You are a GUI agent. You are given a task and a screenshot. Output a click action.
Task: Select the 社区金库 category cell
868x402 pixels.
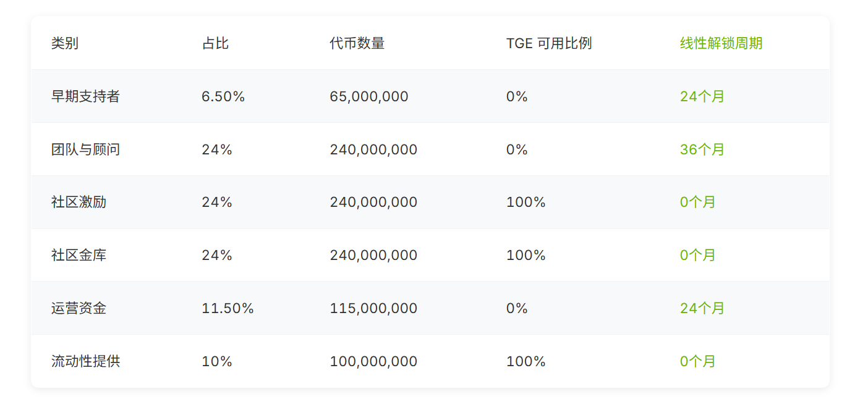(79, 256)
